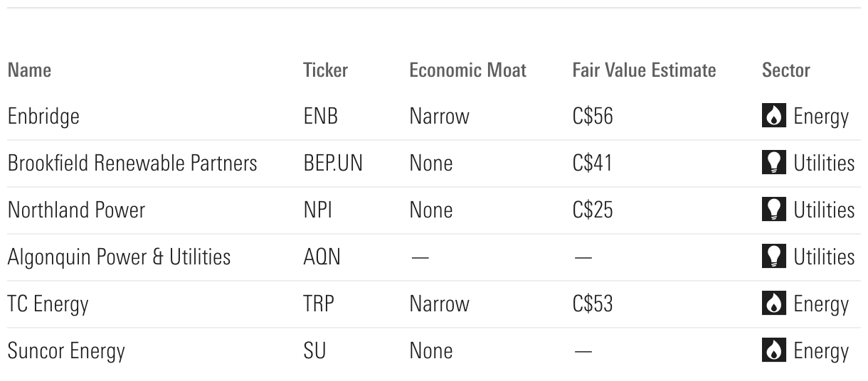Sort table by the Name column header
The width and height of the screenshot is (868, 381).
(29, 70)
